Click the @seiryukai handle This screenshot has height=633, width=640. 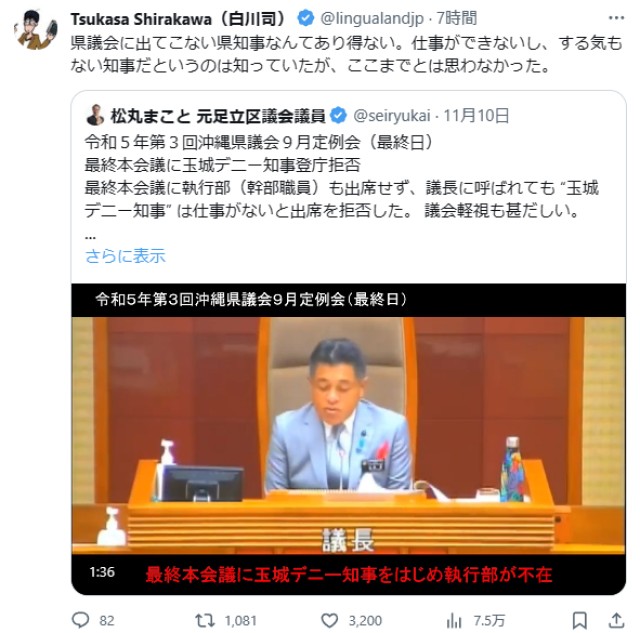point(392,116)
